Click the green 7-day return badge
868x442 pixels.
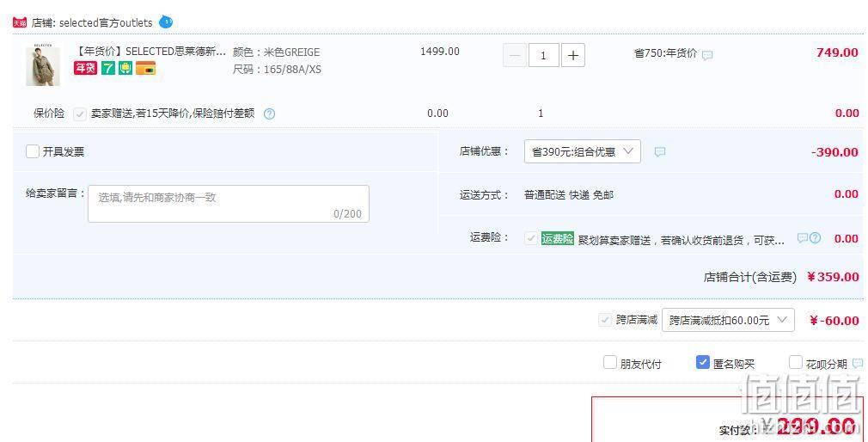(108, 68)
